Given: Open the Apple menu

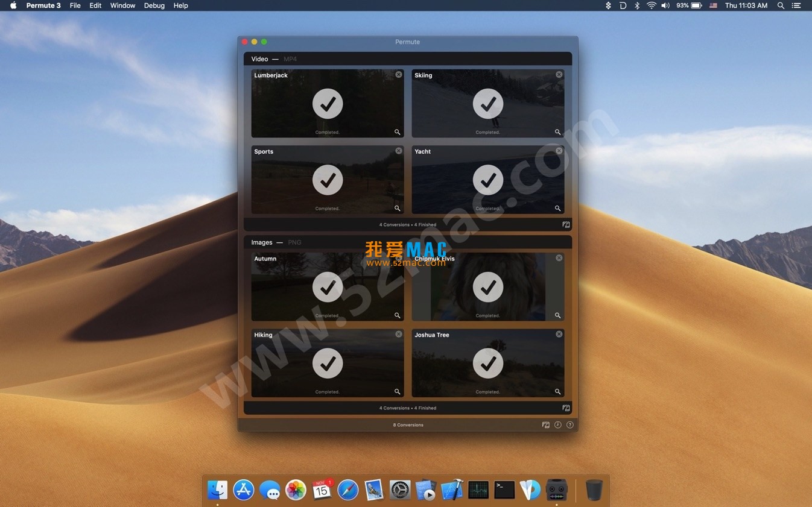Looking at the screenshot, I should 13,5.
